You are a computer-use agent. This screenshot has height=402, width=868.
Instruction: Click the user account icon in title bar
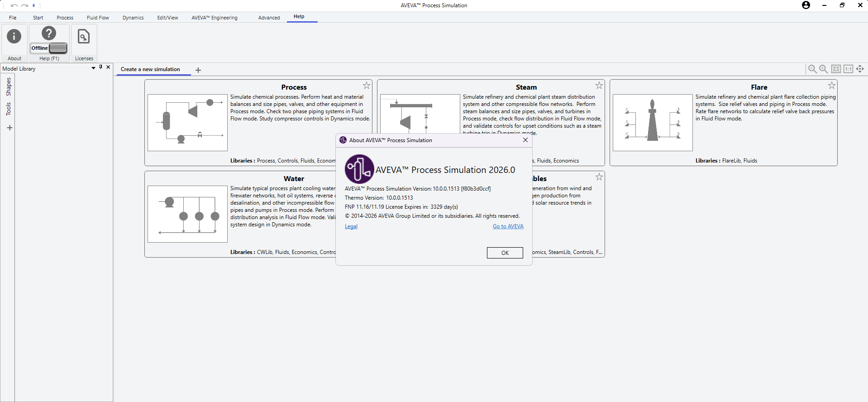click(806, 5)
